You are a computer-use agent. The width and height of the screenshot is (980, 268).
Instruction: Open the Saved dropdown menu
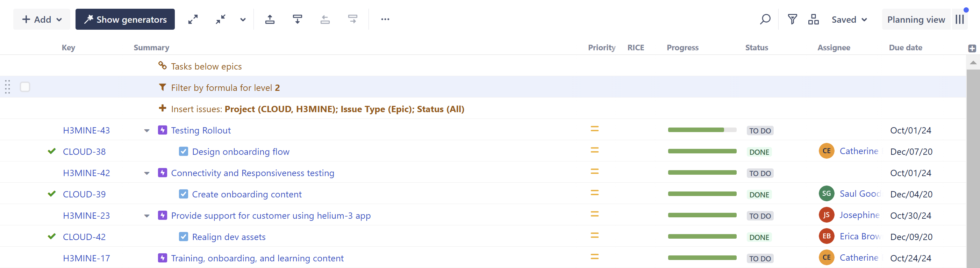tap(849, 19)
